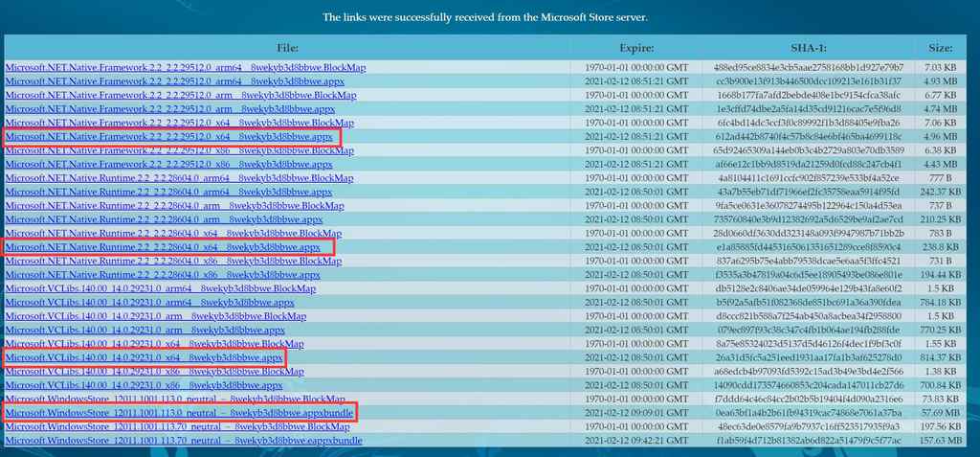Viewport: 980px width, 457px height.
Task: Click the NET.Native.Runtime x86 BlockMap link
Action: (163, 262)
